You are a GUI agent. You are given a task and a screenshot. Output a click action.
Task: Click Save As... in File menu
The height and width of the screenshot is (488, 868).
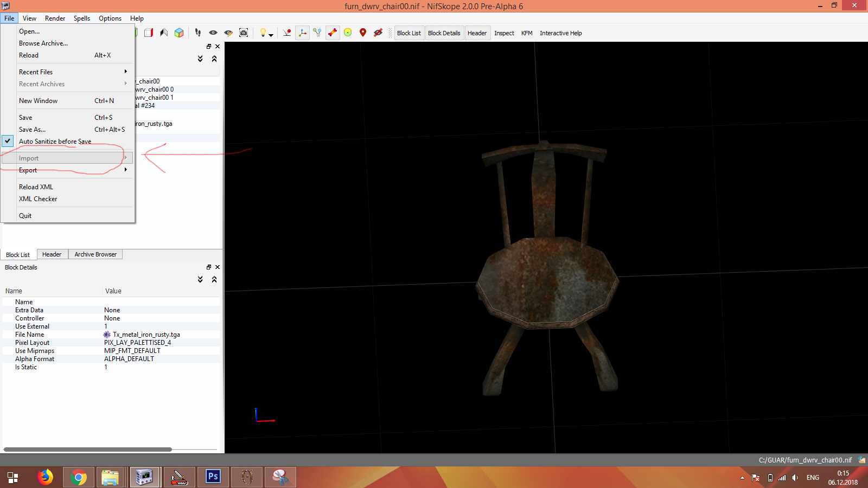(68, 130)
